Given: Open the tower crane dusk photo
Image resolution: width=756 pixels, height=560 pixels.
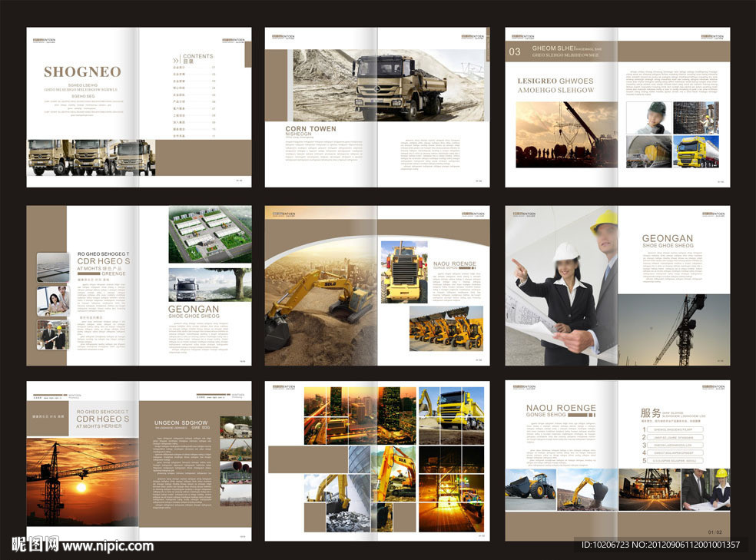Looking at the screenshot, I should point(674,330).
